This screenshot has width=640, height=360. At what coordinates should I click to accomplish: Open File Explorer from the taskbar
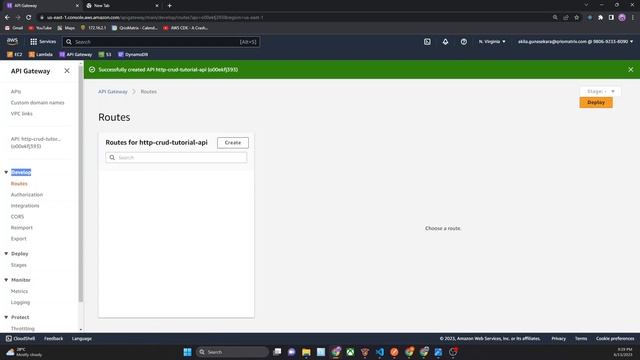point(306,352)
